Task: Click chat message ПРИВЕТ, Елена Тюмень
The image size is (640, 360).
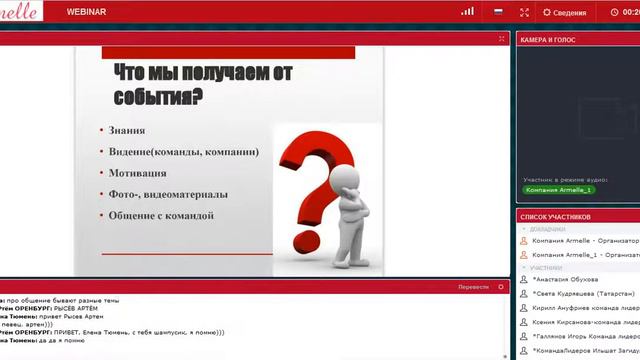Action: (x=139, y=332)
